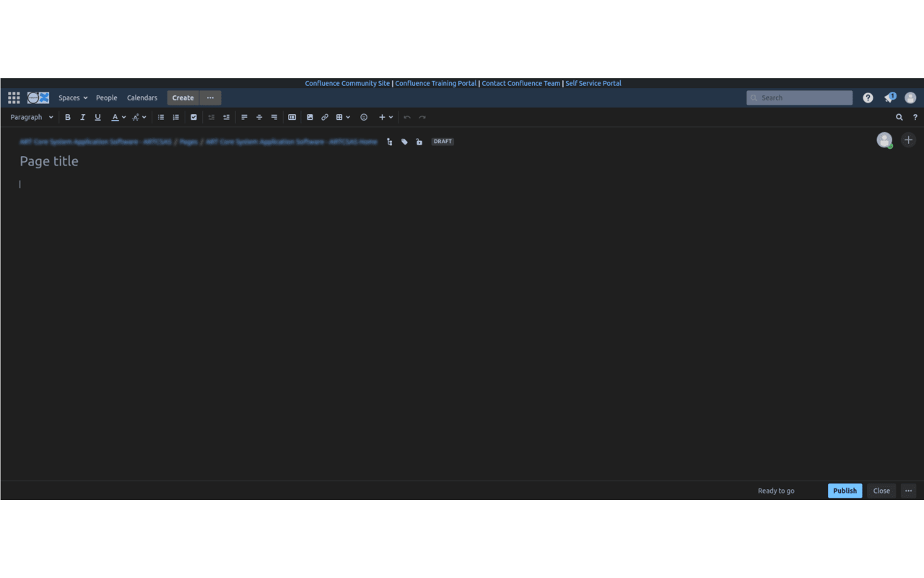Open the page layout tool
This screenshot has height=578, width=924.
pos(292,117)
